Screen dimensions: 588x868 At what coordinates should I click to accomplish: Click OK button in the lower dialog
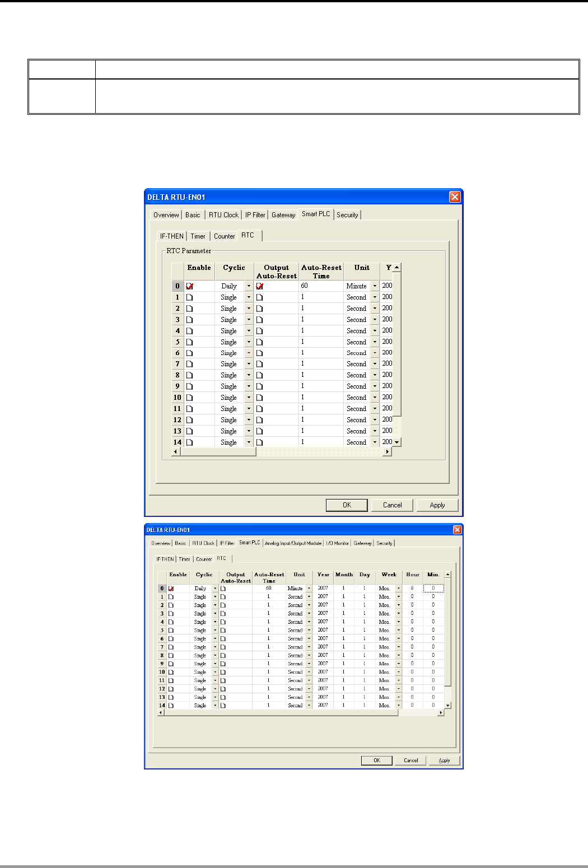pos(377,760)
